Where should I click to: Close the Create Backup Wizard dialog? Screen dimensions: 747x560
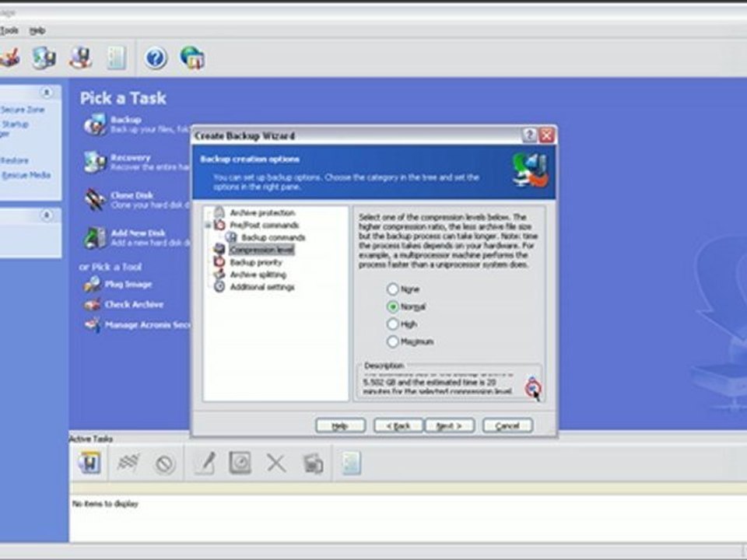[x=546, y=135]
